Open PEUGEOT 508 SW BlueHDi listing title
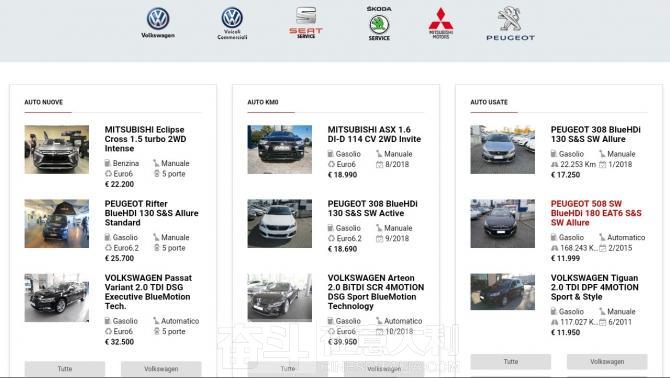Image resolution: width=670 pixels, height=378 pixels. click(596, 213)
